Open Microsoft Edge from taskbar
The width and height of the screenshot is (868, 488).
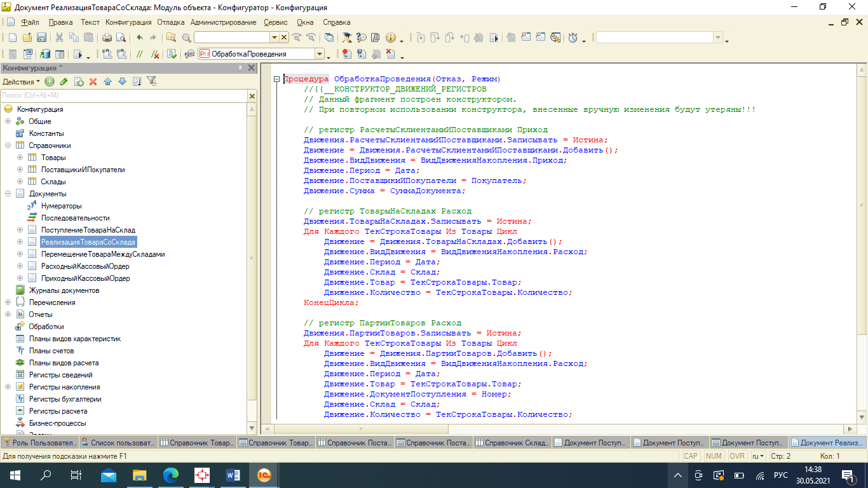coord(171,475)
